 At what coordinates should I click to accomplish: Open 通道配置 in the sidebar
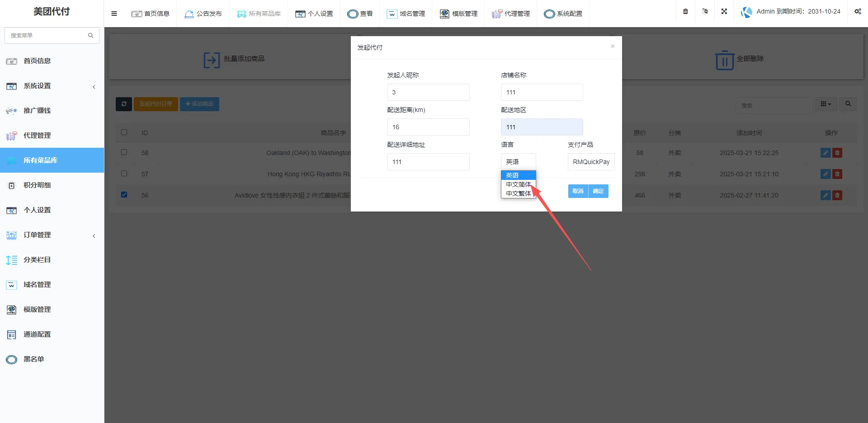point(37,334)
